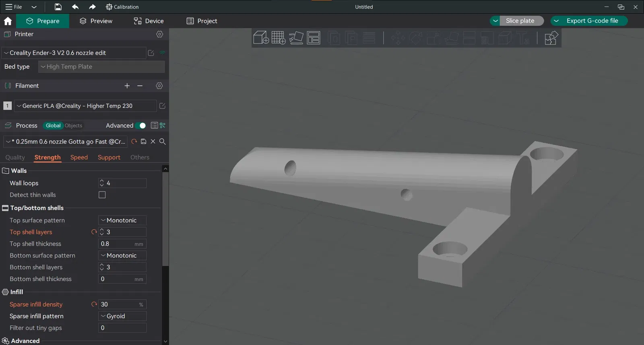This screenshot has height=345, width=644.
Task: Redo the last undone action
Action: click(x=92, y=7)
